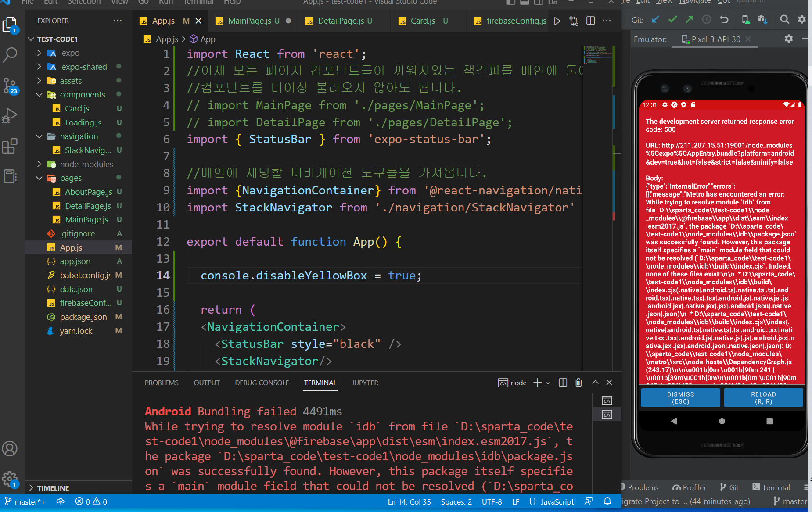Click the Android Studio search icon
812x512 pixels.
784,20
